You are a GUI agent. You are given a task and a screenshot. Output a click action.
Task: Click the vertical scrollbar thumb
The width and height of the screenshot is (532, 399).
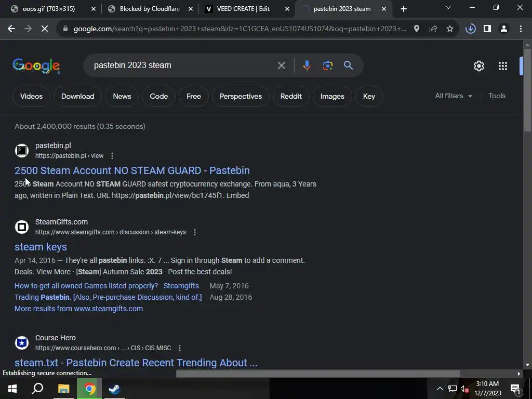point(527,90)
